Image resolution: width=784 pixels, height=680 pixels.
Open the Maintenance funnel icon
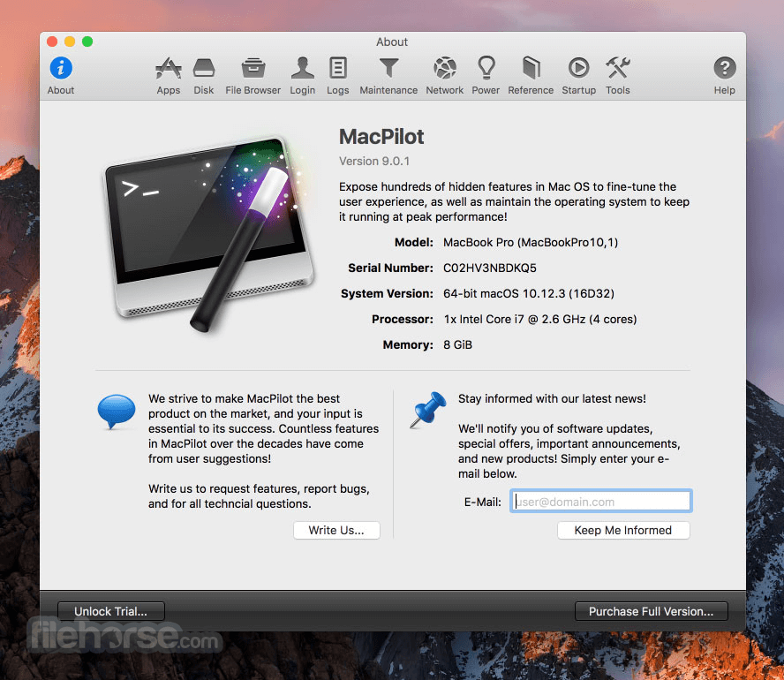[388, 69]
